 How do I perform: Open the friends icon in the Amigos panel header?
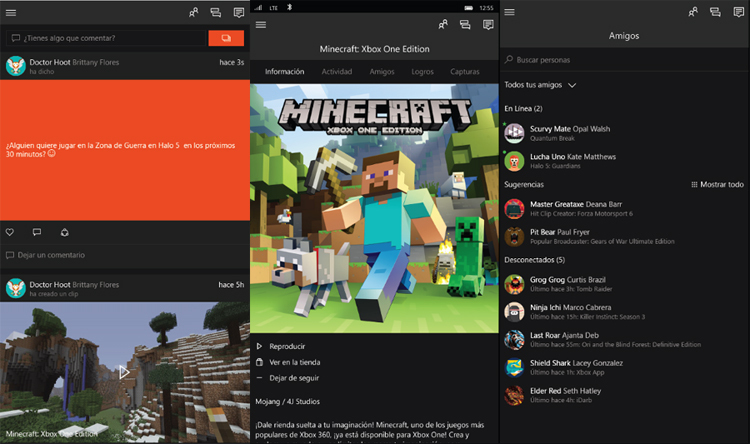click(x=692, y=12)
